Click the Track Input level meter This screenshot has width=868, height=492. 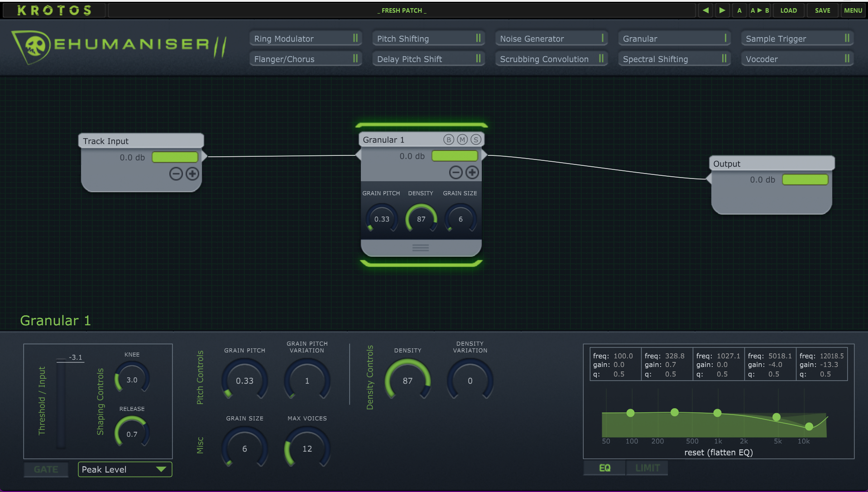point(175,157)
